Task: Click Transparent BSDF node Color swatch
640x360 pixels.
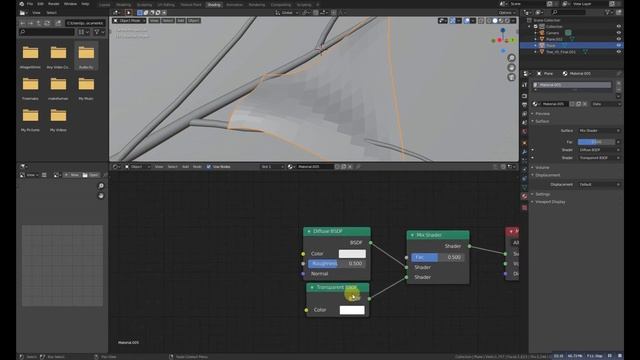Action: click(352, 310)
